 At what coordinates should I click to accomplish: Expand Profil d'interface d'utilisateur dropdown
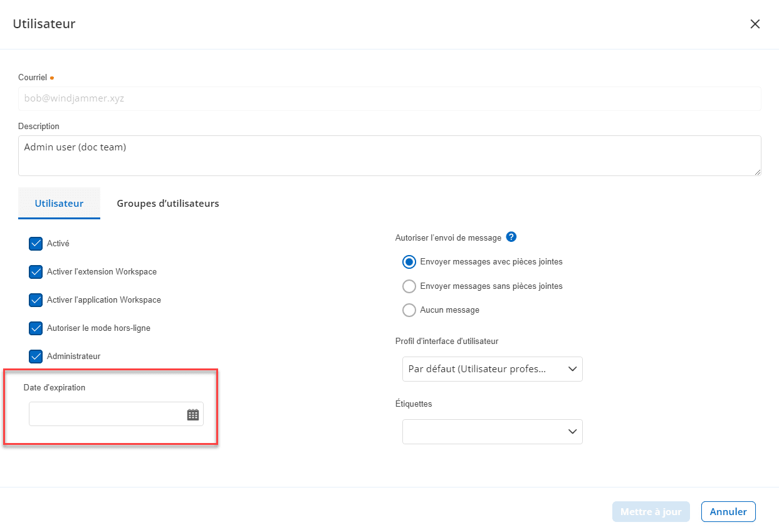tap(492, 369)
